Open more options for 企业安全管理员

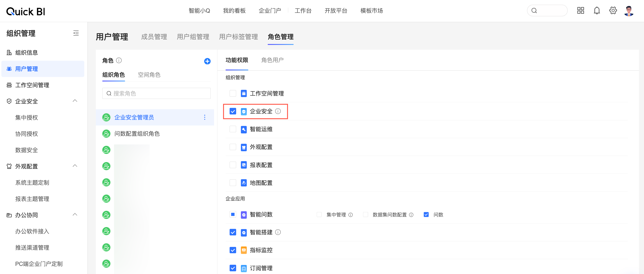coord(205,117)
